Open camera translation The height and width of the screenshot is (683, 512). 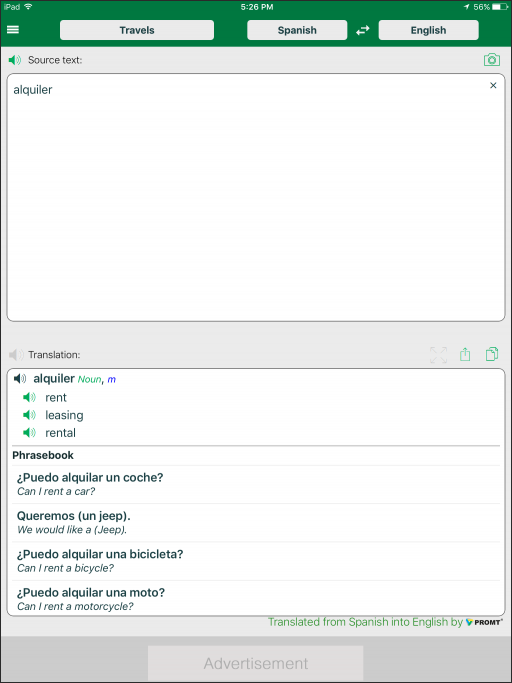click(x=492, y=60)
